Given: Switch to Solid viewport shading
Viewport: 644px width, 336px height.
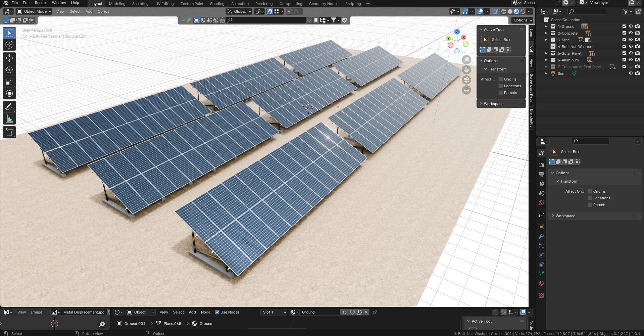Looking at the screenshot, I should [510, 11].
